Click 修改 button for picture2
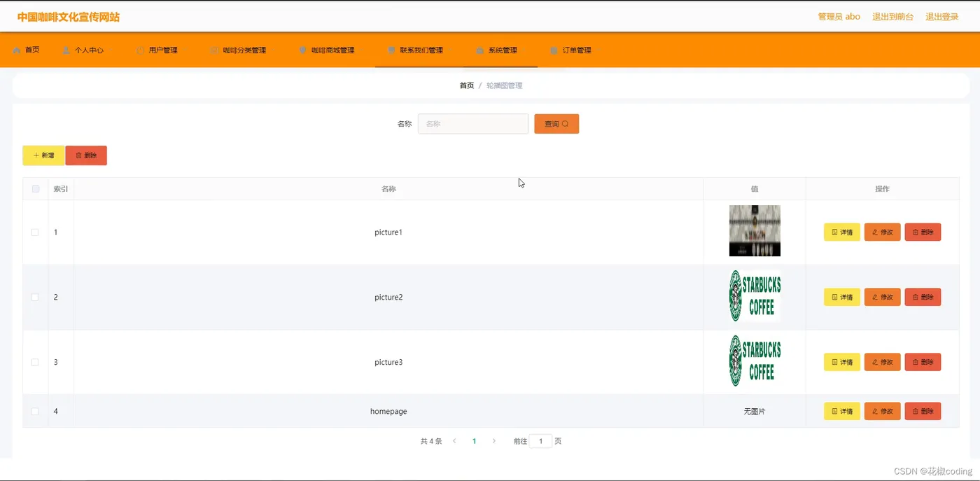 coord(883,298)
